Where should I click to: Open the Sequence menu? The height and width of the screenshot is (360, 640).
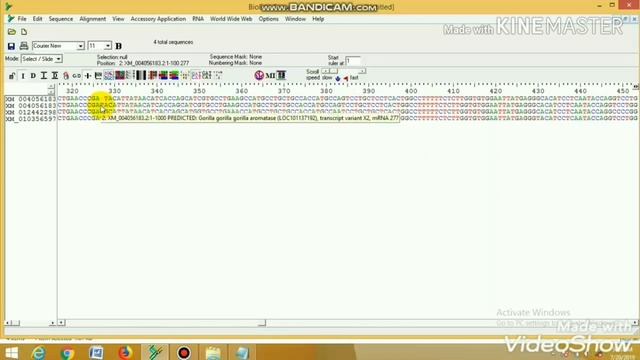(x=61, y=19)
